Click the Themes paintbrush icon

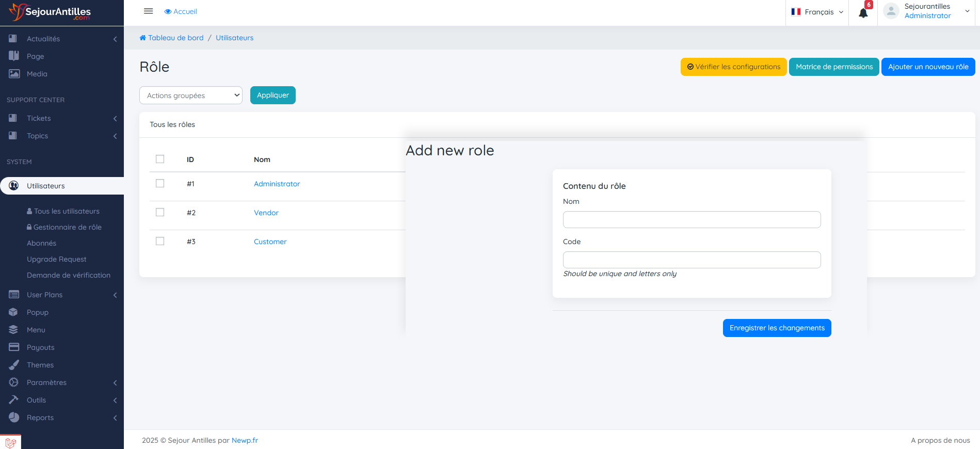14,365
